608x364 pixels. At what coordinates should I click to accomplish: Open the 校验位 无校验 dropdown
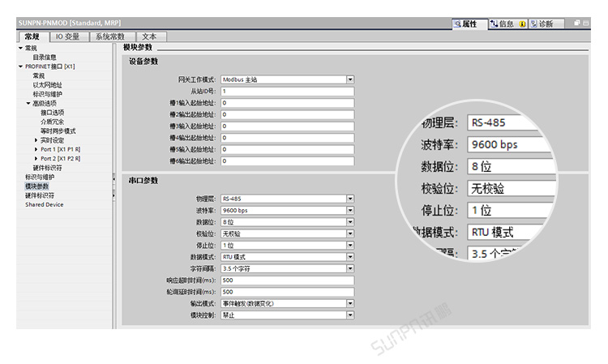coord(350,233)
